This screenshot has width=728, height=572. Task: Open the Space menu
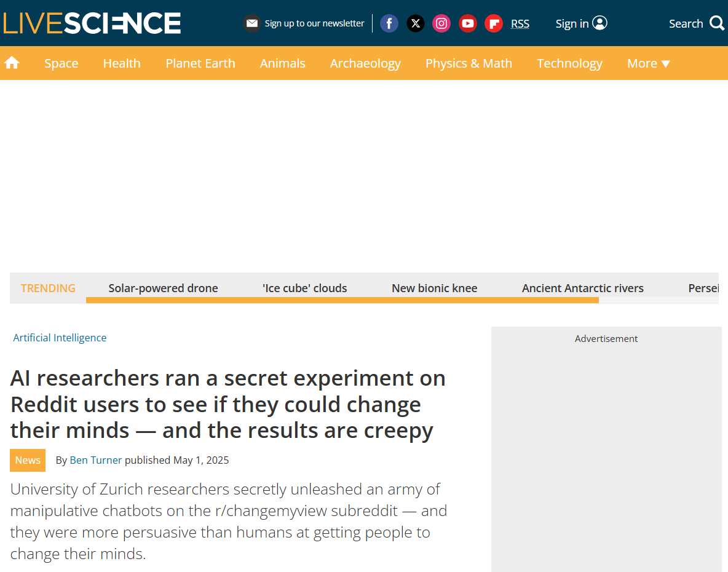coord(61,63)
